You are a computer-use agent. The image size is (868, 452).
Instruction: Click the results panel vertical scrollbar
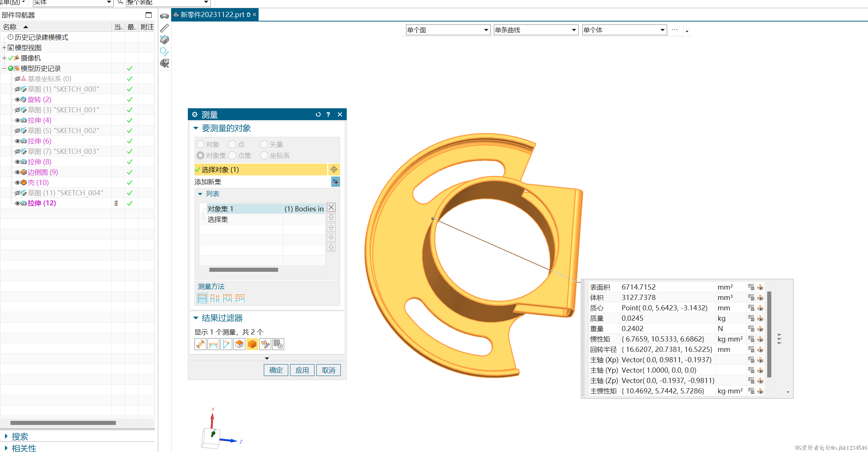pyautogui.click(x=769, y=334)
